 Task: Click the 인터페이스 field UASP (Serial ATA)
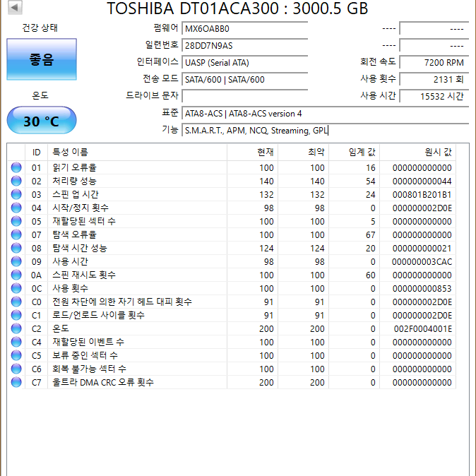[244, 63]
